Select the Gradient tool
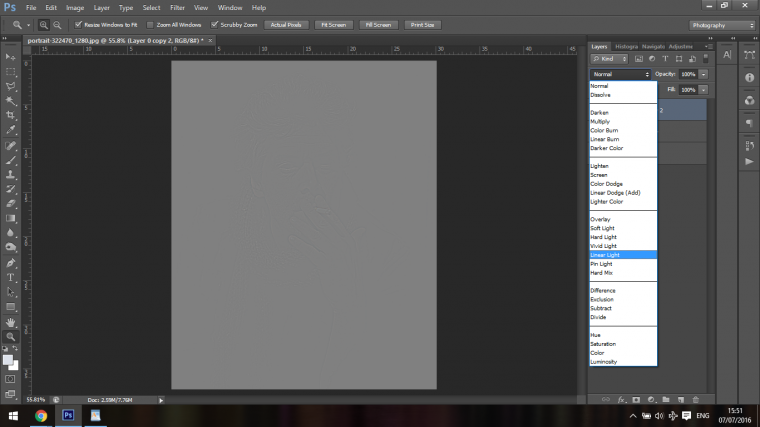Viewport: 760px width, 427px height. click(10, 218)
